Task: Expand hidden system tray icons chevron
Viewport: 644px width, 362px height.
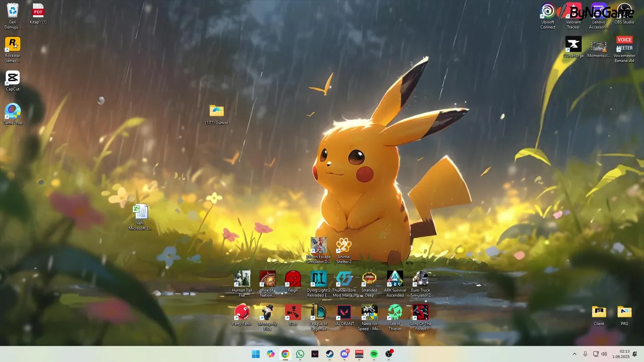Action: (x=574, y=354)
